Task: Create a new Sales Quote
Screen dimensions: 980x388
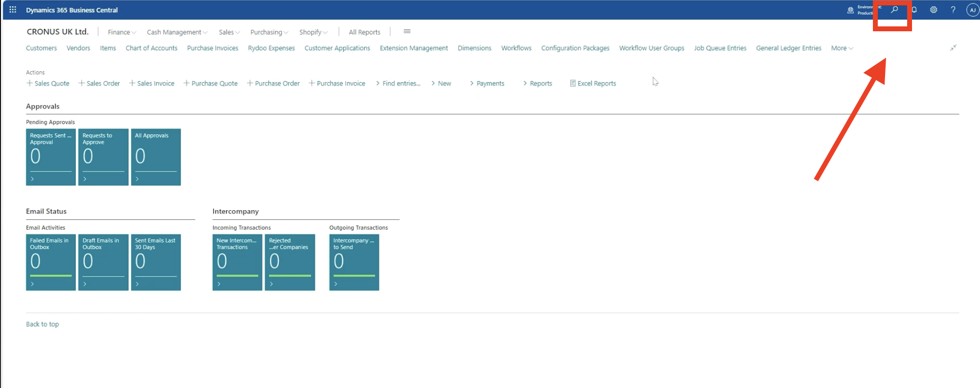Action: [48, 84]
